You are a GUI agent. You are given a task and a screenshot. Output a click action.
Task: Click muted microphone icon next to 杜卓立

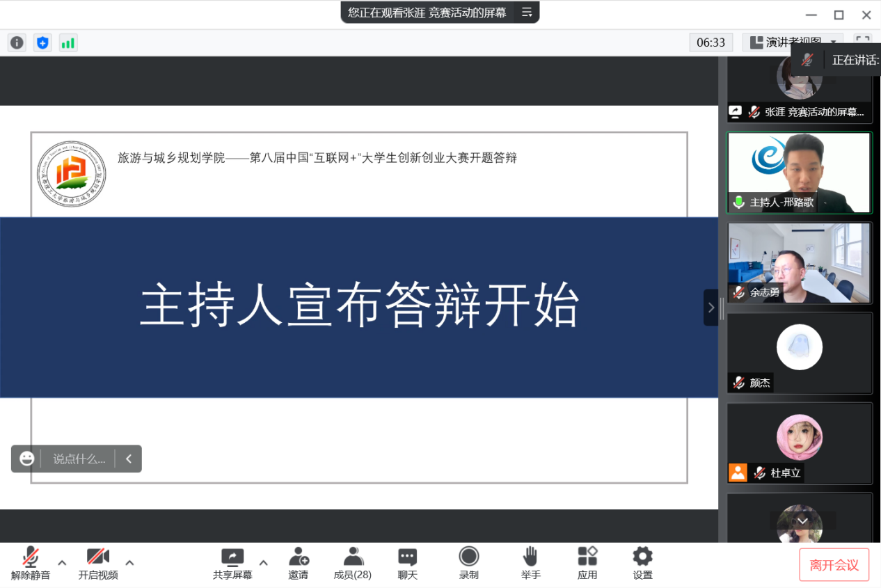(x=760, y=473)
